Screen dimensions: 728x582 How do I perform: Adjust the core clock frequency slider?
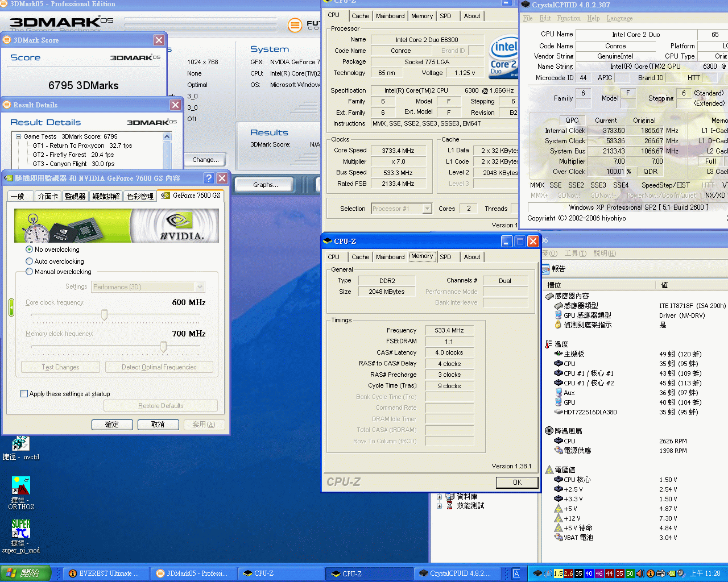coord(104,314)
